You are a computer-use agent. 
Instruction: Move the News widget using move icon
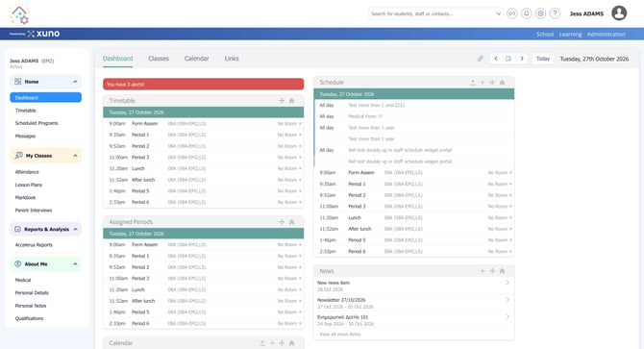492,271
